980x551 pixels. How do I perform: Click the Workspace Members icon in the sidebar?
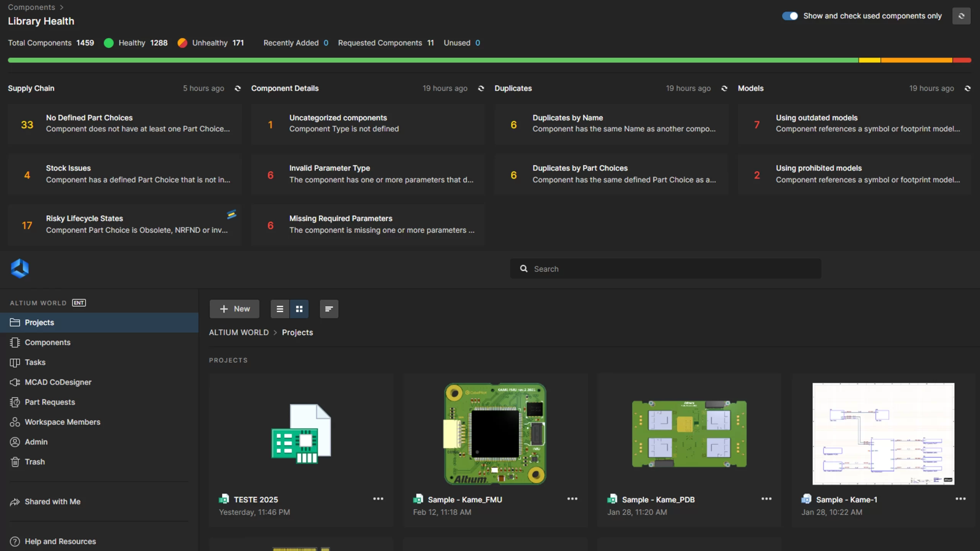click(x=15, y=422)
